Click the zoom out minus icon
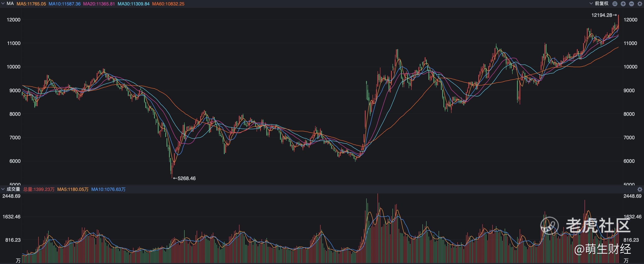 click(631, 4)
